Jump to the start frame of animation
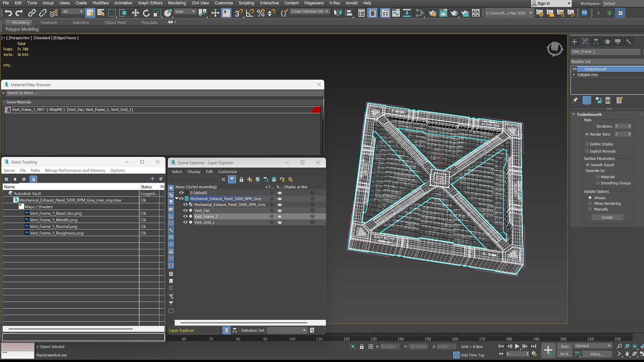Image resolution: width=644 pixels, height=362 pixels. point(501,347)
